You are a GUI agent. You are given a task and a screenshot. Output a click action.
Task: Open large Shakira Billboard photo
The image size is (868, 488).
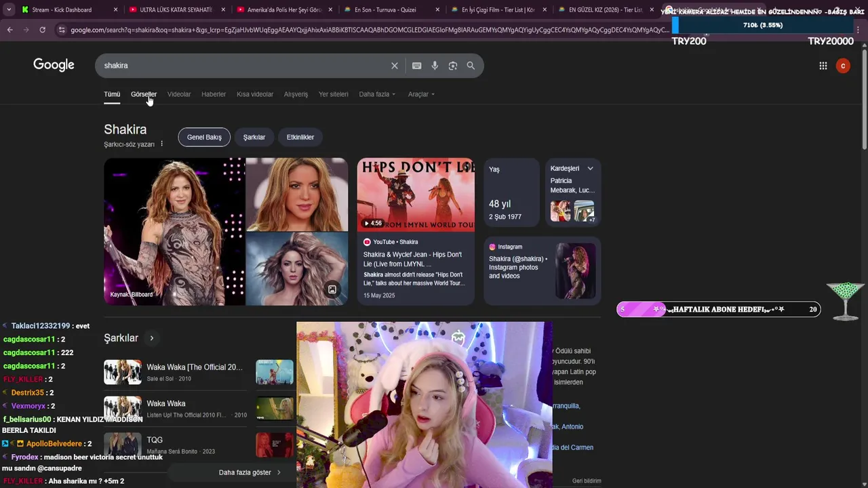click(174, 231)
